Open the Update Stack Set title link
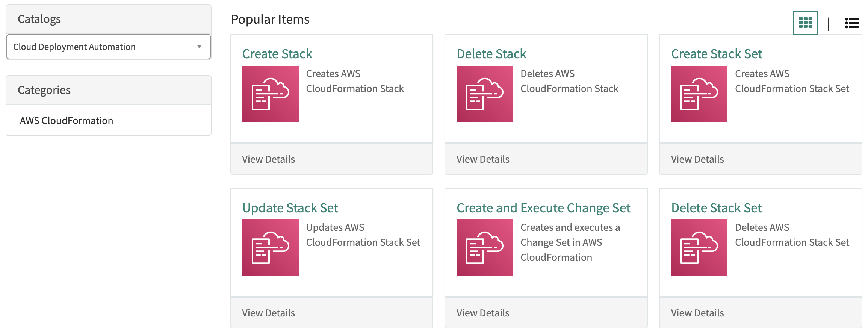This screenshot has height=336, width=868. (290, 208)
